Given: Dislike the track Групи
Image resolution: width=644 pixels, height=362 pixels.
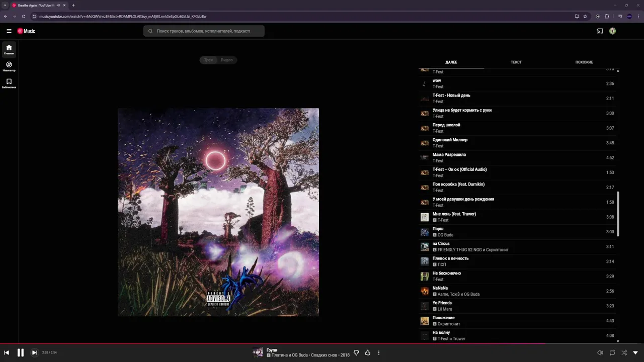Looking at the screenshot, I should 356,352.
